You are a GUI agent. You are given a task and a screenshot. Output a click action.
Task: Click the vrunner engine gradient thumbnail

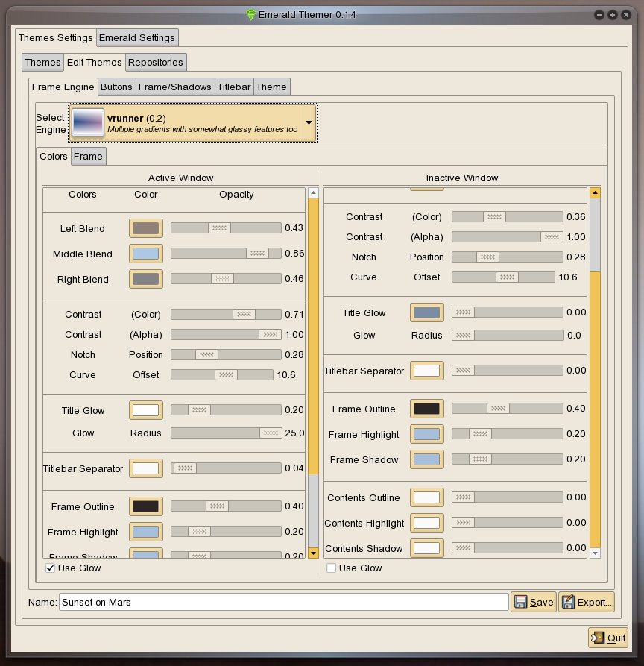click(x=88, y=122)
